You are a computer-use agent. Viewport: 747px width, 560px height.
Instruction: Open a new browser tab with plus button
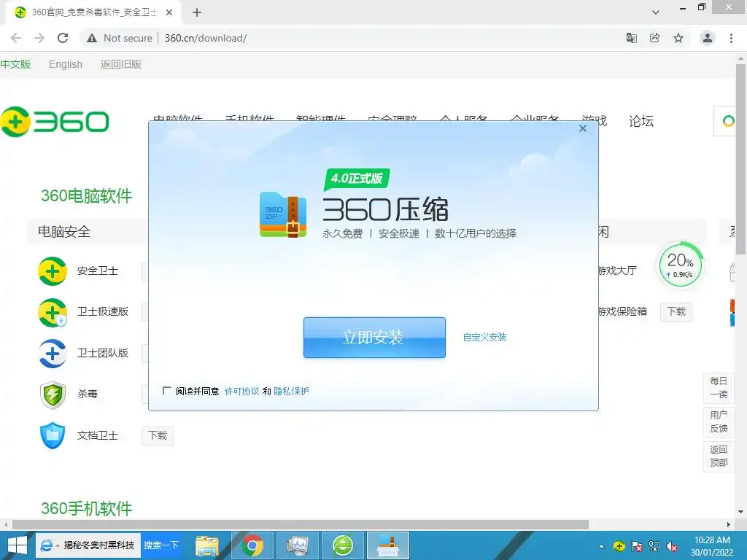[197, 13]
